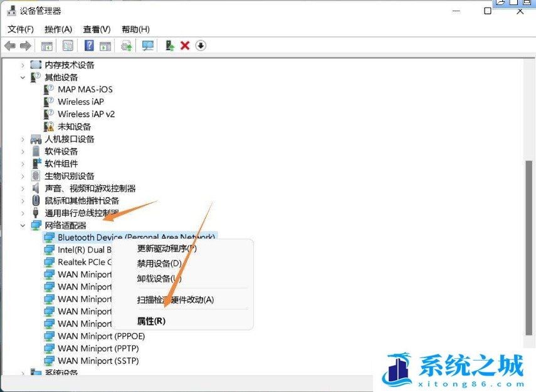The height and width of the screenshot is (392, 536).
Task: Expand the 声音、视频和游戏控制器 node
Action: point(23,188)
